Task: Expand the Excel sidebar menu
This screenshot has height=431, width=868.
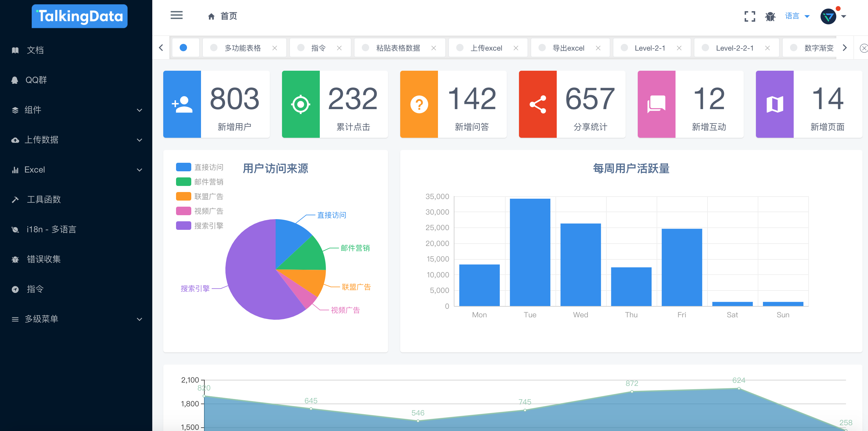Action: tap(35, 169)
